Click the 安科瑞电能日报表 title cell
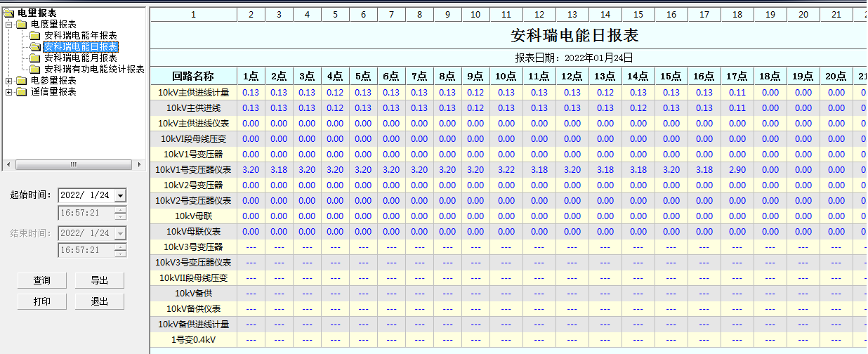The height and width of the screenshot is (354, 868). pos(574,35)
